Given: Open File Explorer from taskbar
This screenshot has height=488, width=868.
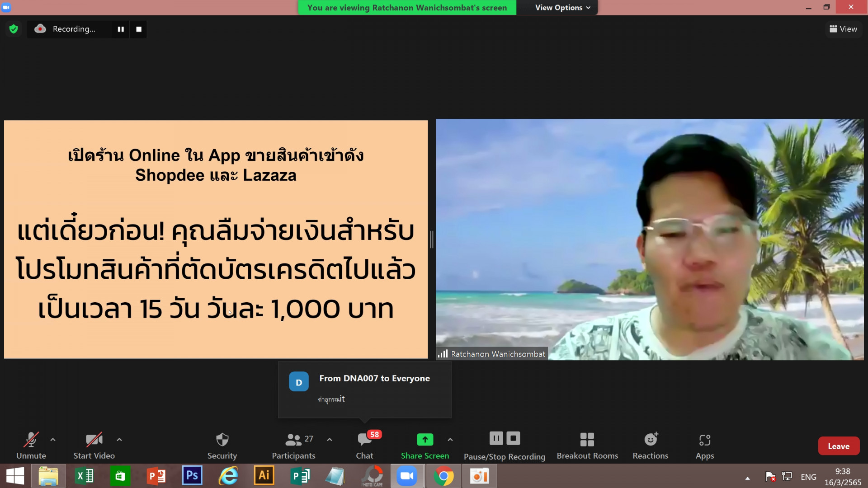Looking at the screenshot, I should click(x=48, y=476).
